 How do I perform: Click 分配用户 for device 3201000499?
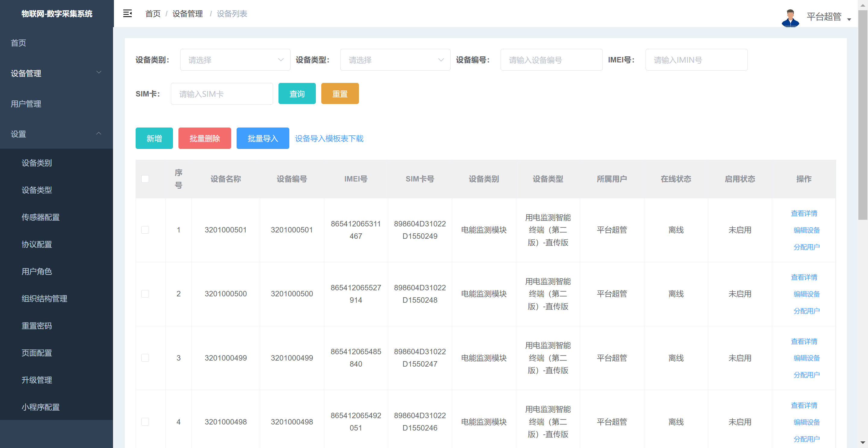[806, 374]
